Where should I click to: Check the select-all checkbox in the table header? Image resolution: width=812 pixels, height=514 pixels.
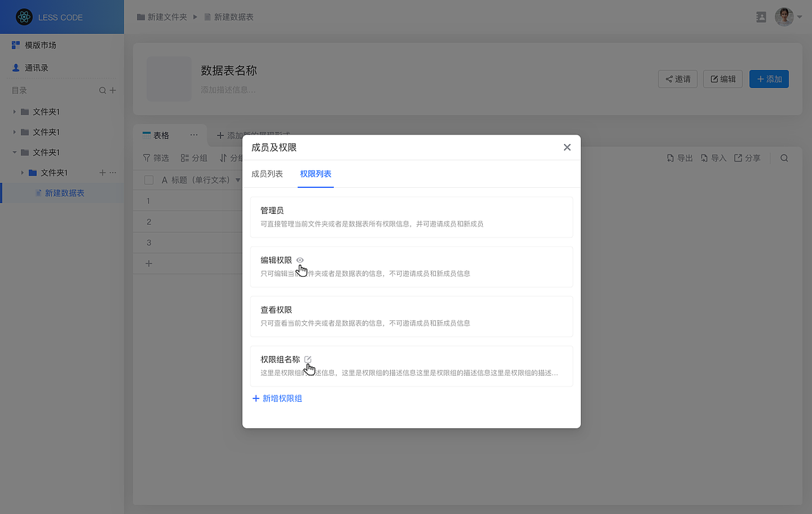tap(148, 180)
